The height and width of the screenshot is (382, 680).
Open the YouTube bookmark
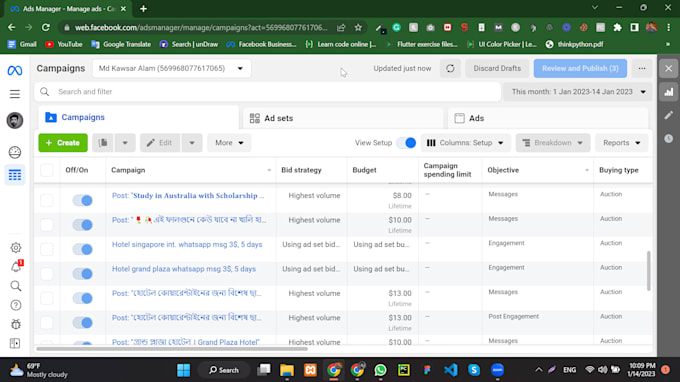[x=64, y=44]
